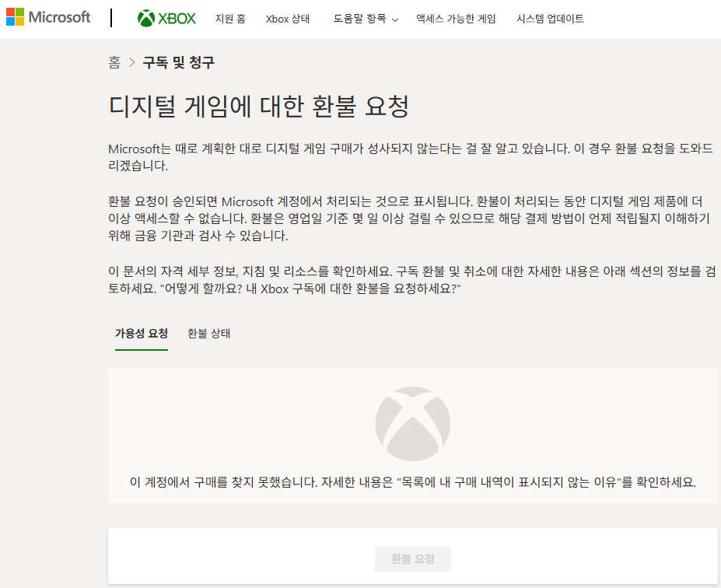Click the paragraph starting 이 문서의 자격 세부 정보

tap(412, 280)
